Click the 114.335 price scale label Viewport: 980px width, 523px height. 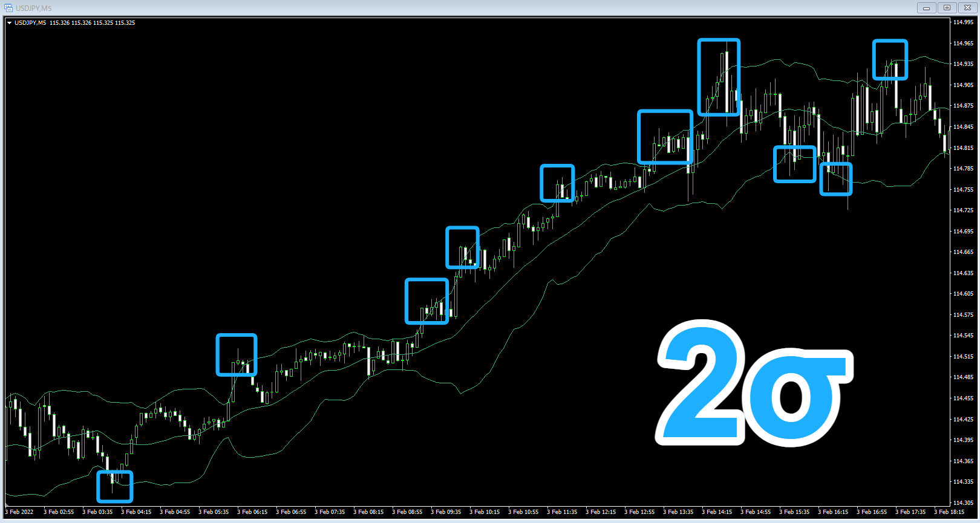tap(963, 482)
